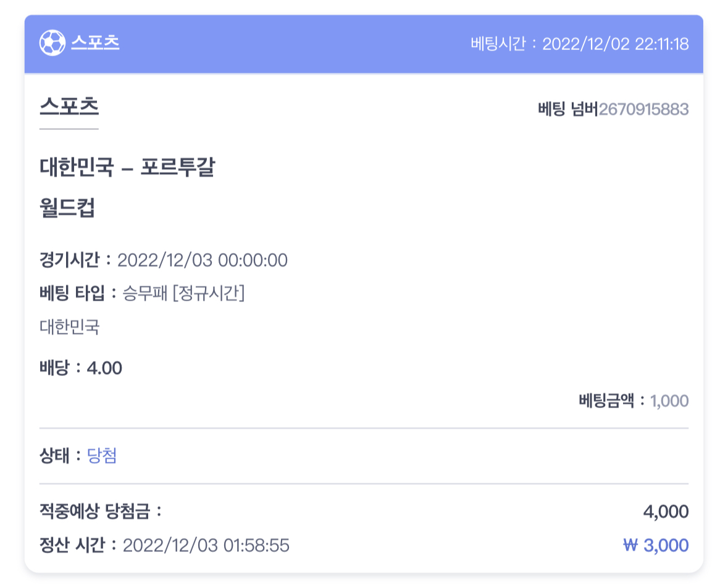728x584 pixels.
Task: Click the 상태 label
Action: click(54, 456)
